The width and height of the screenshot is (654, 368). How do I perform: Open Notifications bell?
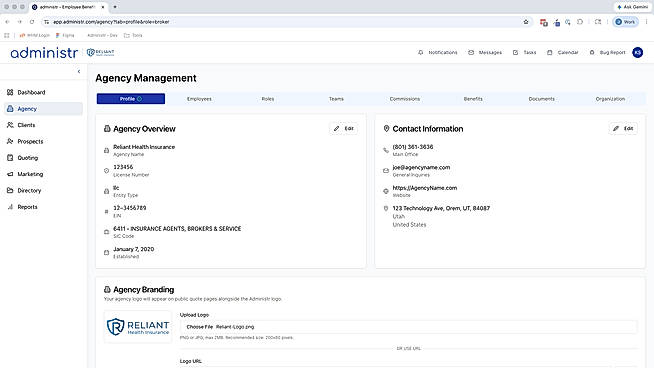coord(438,53)
